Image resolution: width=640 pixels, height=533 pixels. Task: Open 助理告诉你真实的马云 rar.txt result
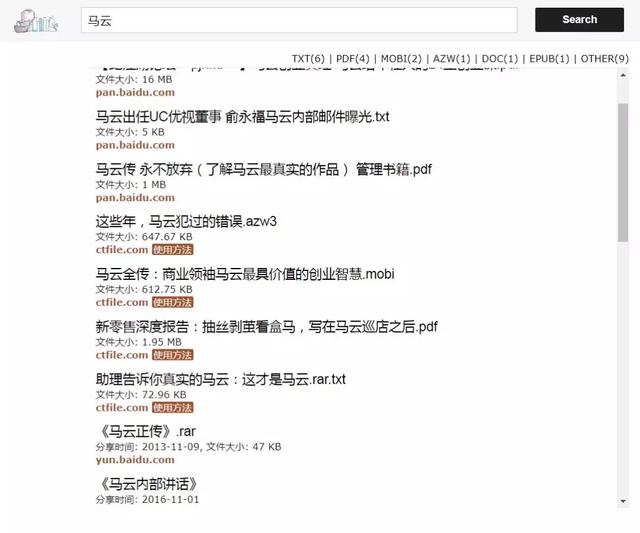[x=221, y=379]
